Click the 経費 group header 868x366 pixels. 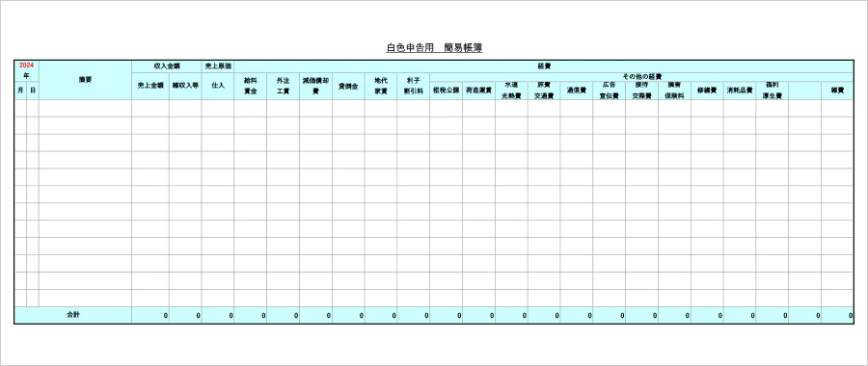(544, 65)
